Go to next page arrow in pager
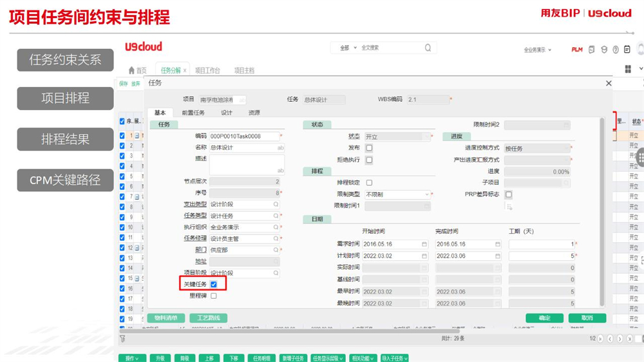Screen dimensions: 644x362 click(620, 339)
